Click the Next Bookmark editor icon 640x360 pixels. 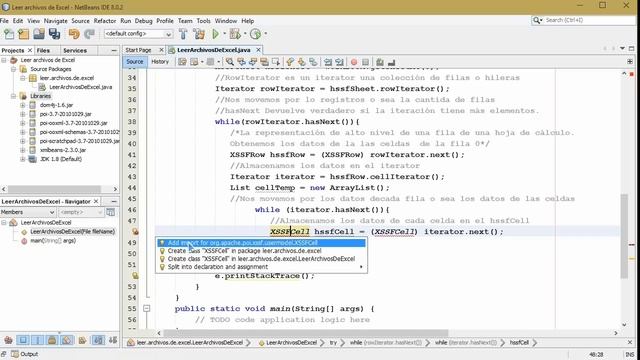tap(301, 62)
